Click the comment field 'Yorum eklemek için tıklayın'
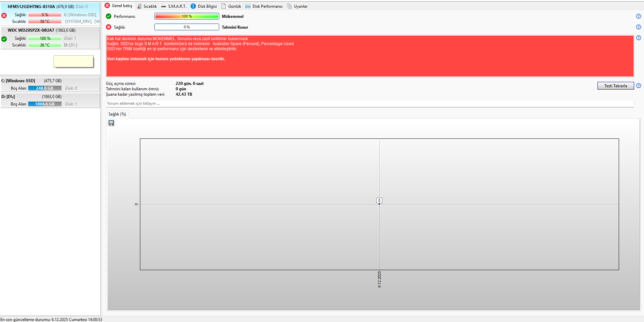Screen dimensions: 644x322 pyautogui.click(x=370, y=103)
